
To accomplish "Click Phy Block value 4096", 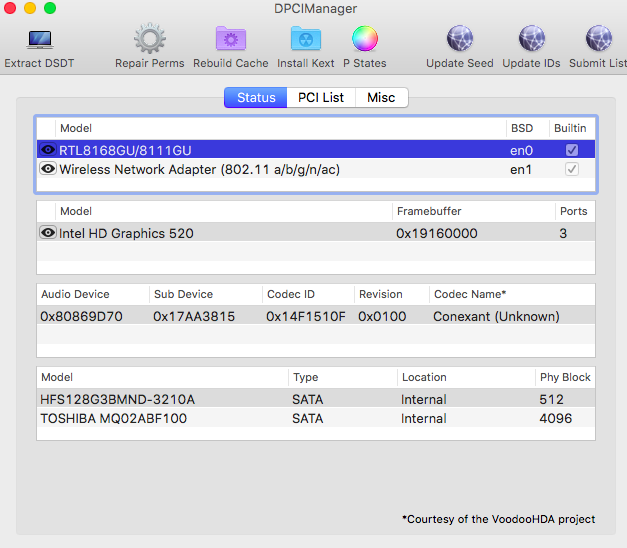I will tap(555, 418).
